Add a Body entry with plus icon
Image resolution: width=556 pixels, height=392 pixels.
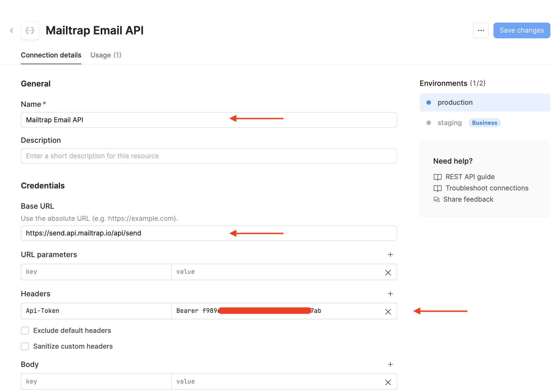[390, 364]
